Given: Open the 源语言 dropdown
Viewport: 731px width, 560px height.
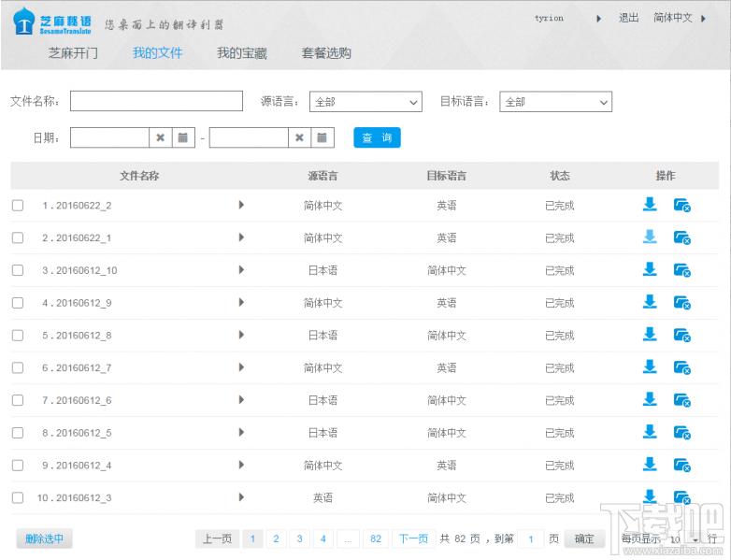Looking at the screenshot, I should 365,102.
